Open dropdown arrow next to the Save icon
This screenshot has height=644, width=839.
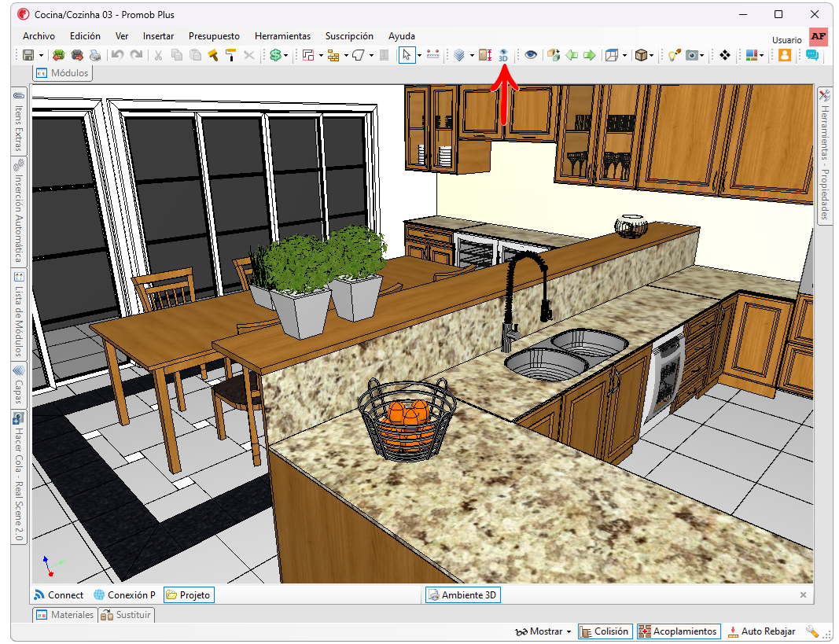(41, 55)
